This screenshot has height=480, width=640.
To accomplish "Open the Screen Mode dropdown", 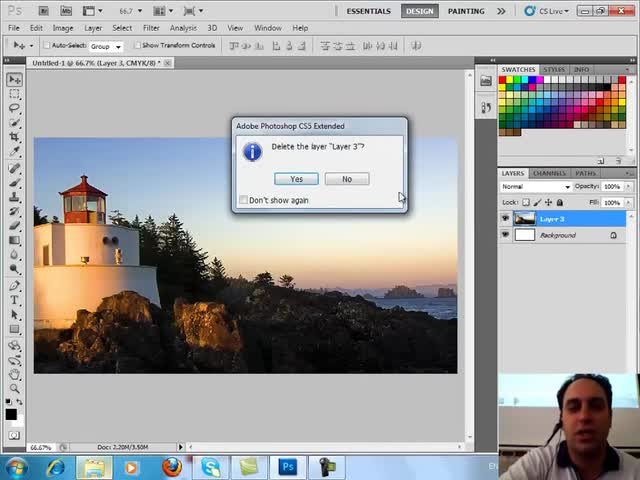I will 193,11.
